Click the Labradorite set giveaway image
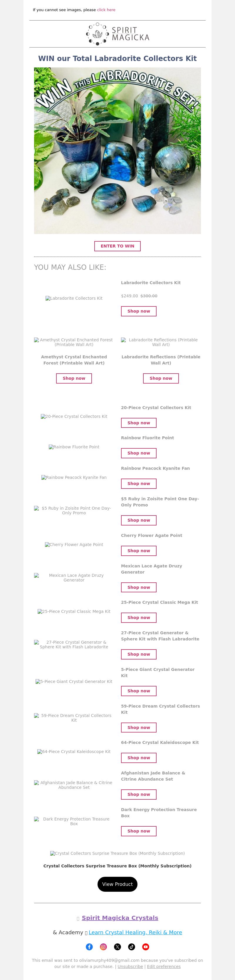 pos(117,151)
